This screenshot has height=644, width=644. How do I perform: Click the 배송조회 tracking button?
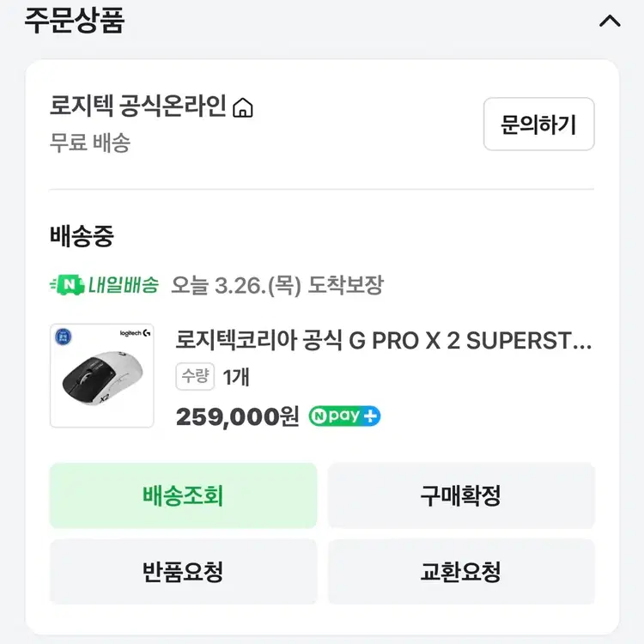pyautogui.click(x=183, y=495)
